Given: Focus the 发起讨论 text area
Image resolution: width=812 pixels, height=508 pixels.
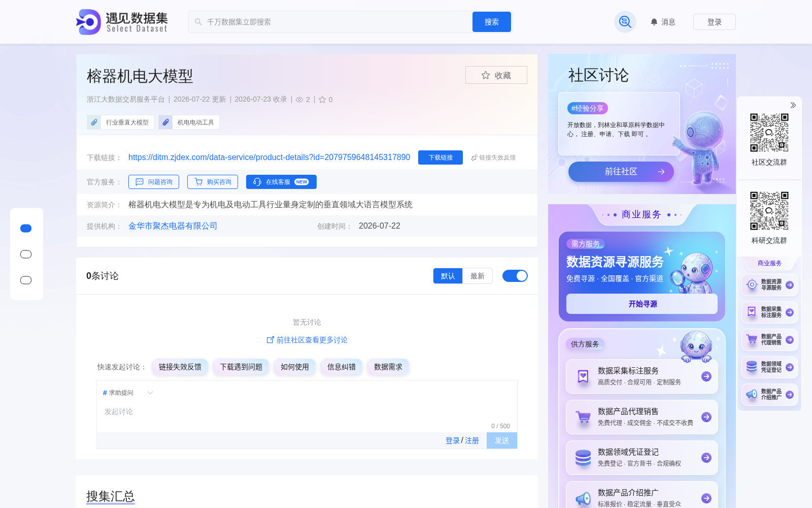Looking at the screenshot, I should tap(307, 412).
